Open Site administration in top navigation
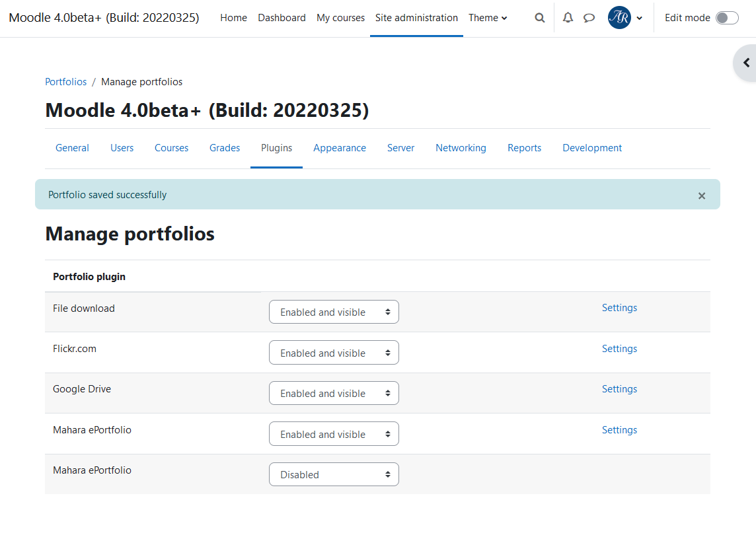This screenshot has height=541, width=756. (x=416, y=18)
